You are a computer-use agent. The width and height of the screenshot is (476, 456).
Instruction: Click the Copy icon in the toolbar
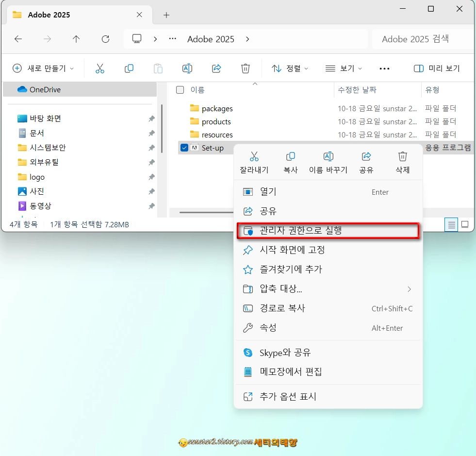pyautogui.click(x=129, y=68)
